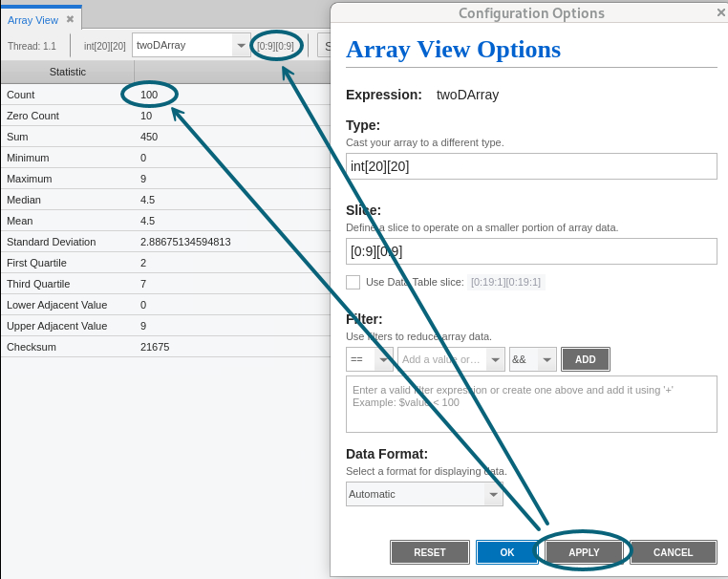
Task: Click the Slice input field
Action: point(531,251)
